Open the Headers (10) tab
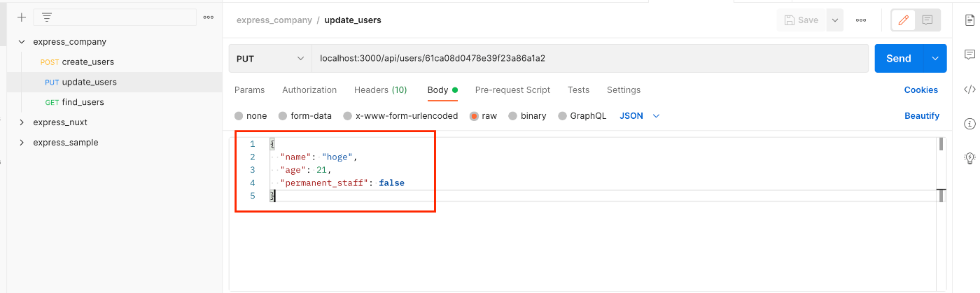980x293 pixels. pyautogui.click(x=380, y=90)
